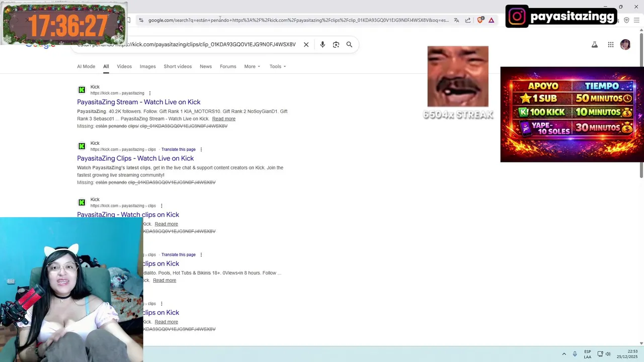Open the Brave Shields lion icon
This screenshot has width=644, height=362.
(x=480, y=20)
